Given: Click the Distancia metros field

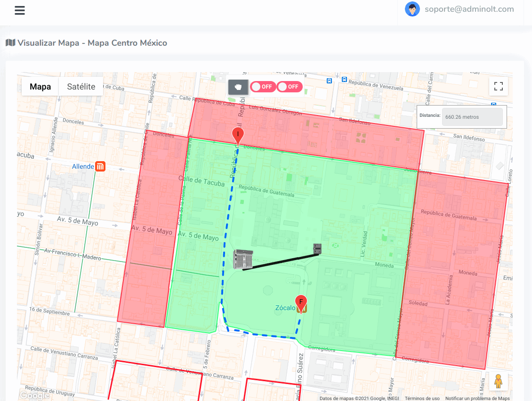Looking at the screenshot, I should (x=472, y=116).
